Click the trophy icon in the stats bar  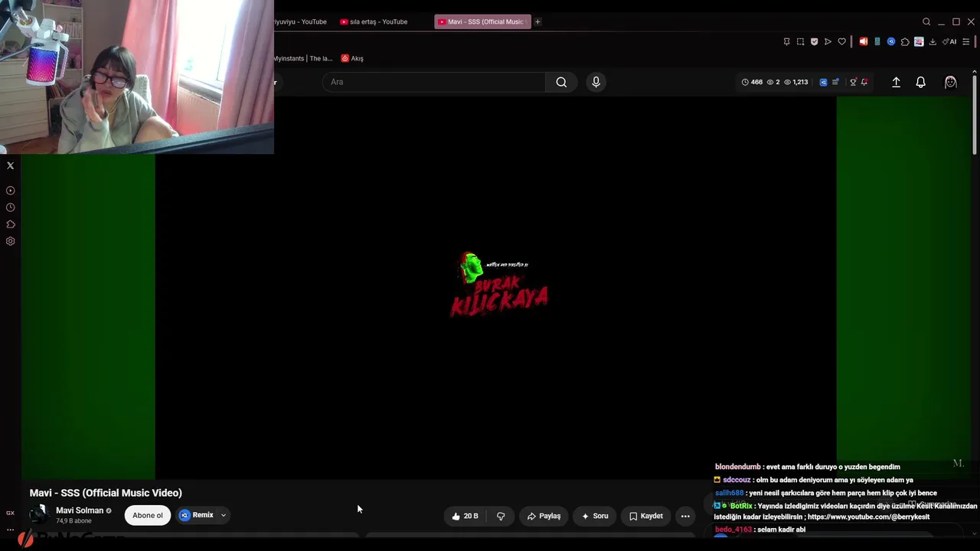coord(853,82)
